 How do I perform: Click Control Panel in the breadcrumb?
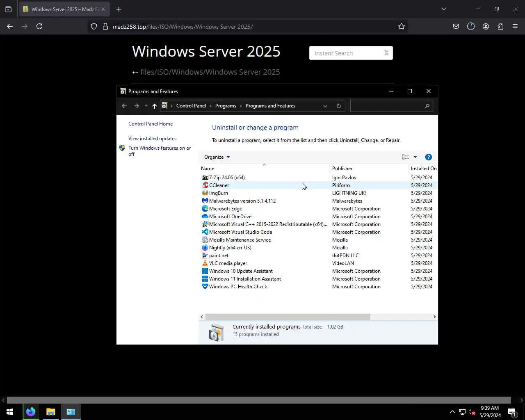(x=191, y=106)
